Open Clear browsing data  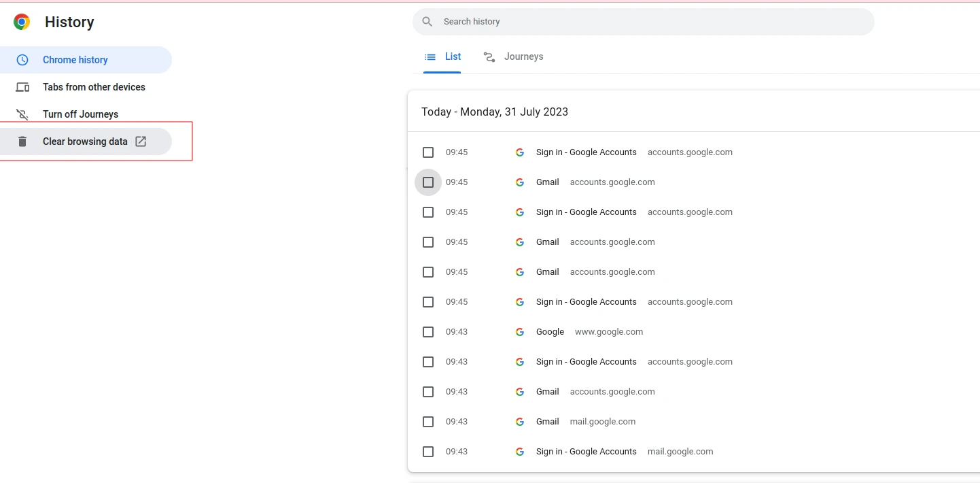(x=85, y=141)
